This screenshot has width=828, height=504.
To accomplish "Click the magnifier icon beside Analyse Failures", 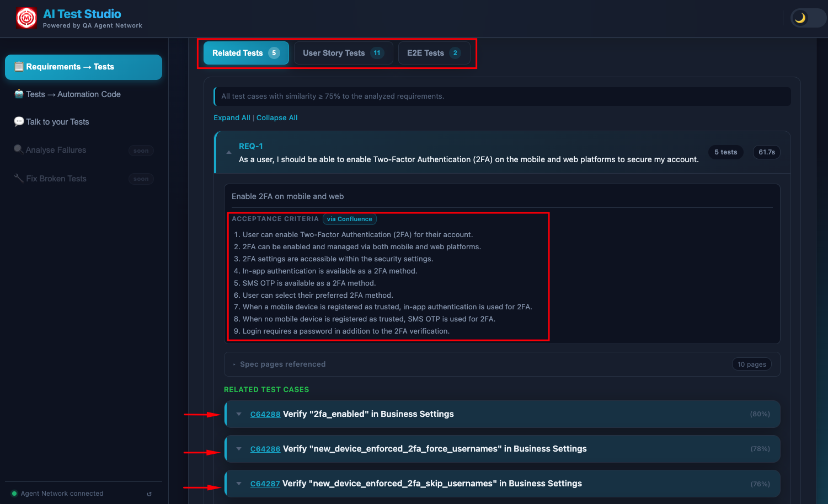I will (x=19, y=149).
